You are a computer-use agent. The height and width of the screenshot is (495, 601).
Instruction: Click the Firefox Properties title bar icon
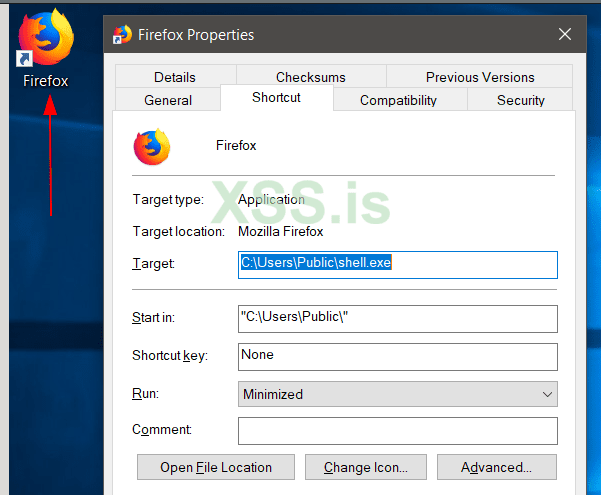pyautogui.click(x=122, y=35)
